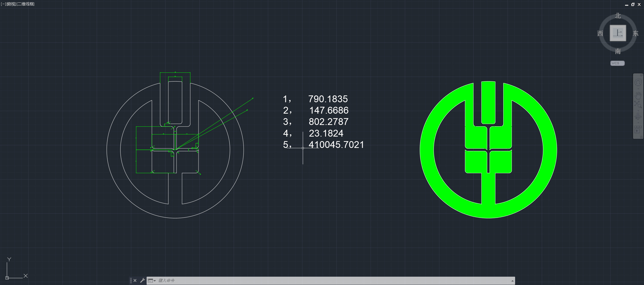Click ViewCube west label 西
Image resolution: width=644 pixels, height=285 pixels.
600,33
